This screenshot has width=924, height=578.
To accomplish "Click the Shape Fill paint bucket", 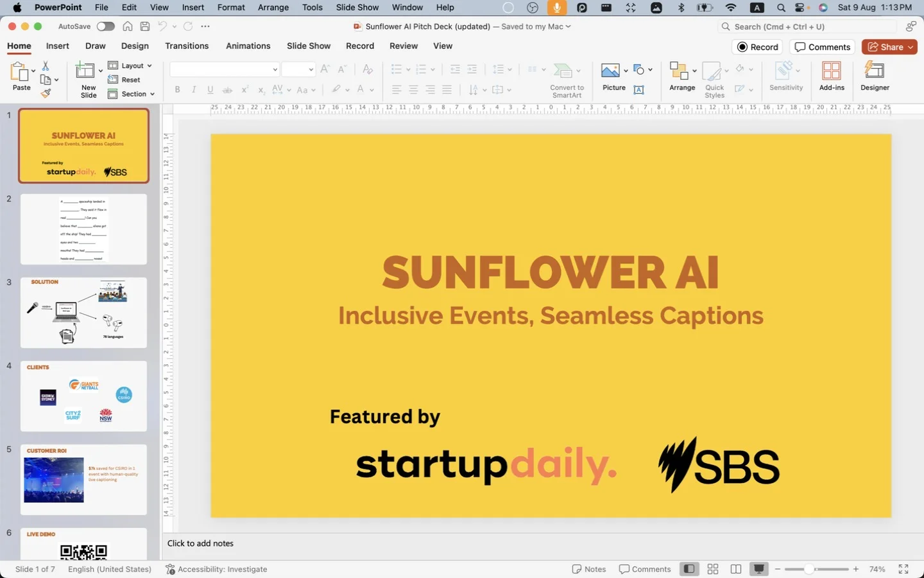I will tap(740, 69).
